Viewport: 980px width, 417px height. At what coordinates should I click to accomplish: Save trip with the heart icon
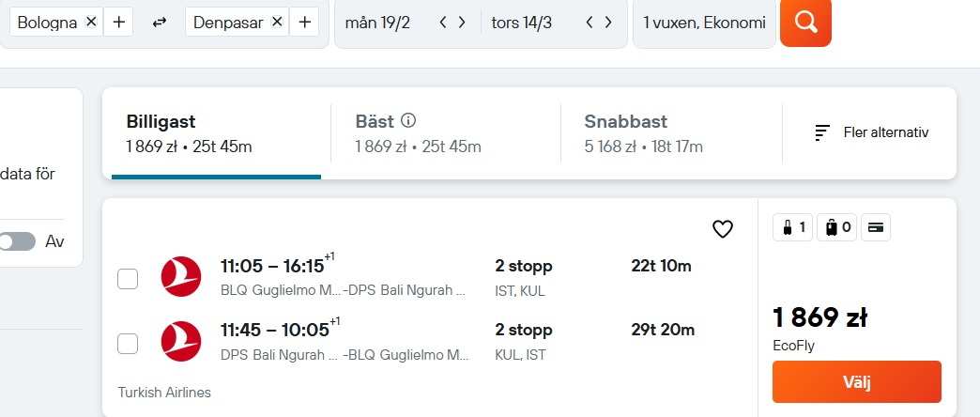[723, 229]
